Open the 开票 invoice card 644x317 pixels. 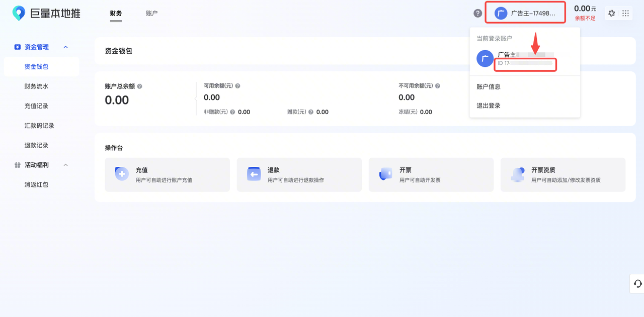(431, 175)
